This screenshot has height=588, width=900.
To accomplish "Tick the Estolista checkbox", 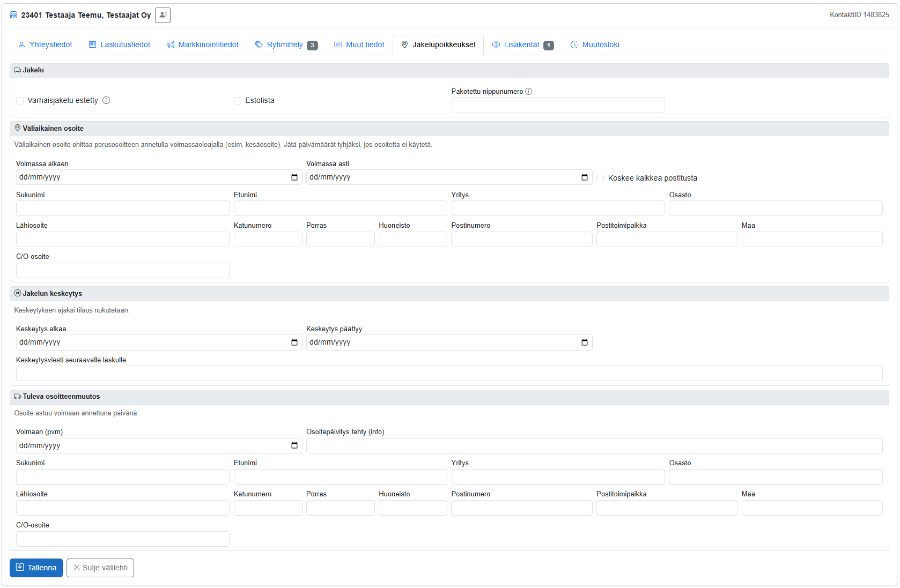I will [x=238, y=101].
